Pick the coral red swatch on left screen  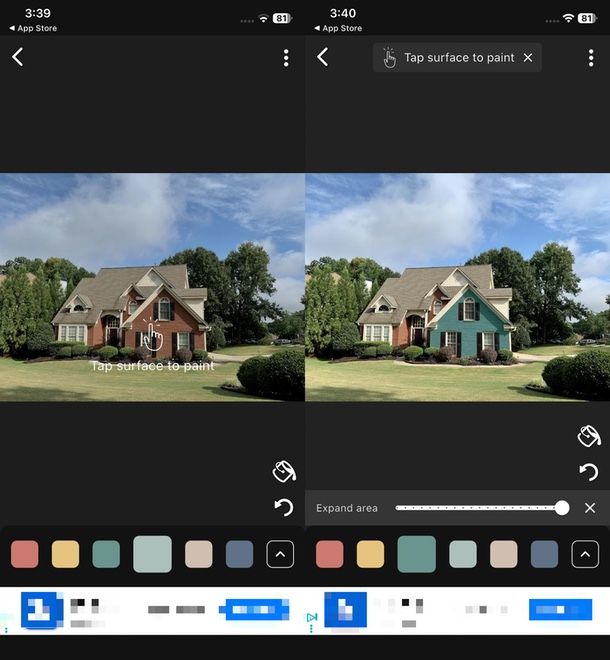click(25, 554)
